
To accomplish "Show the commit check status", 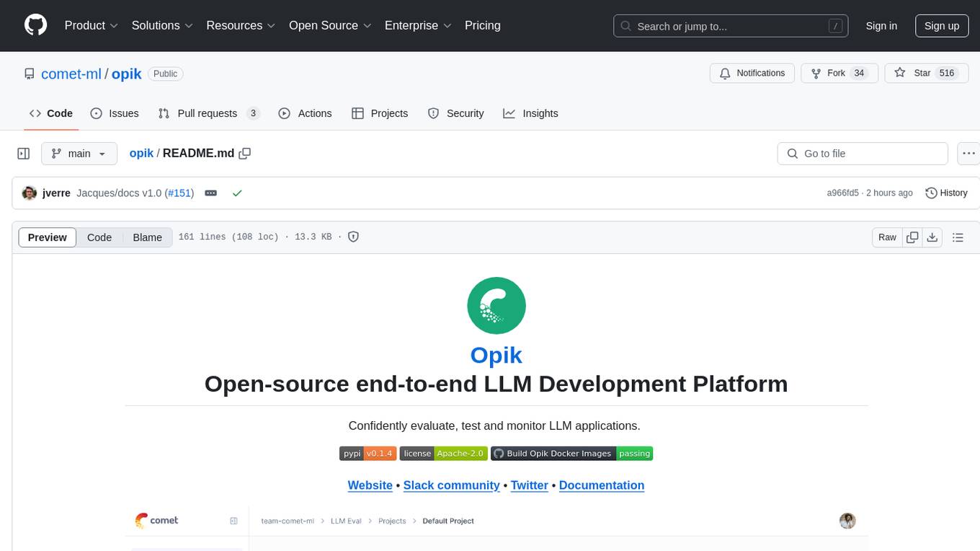I will 237,193.
